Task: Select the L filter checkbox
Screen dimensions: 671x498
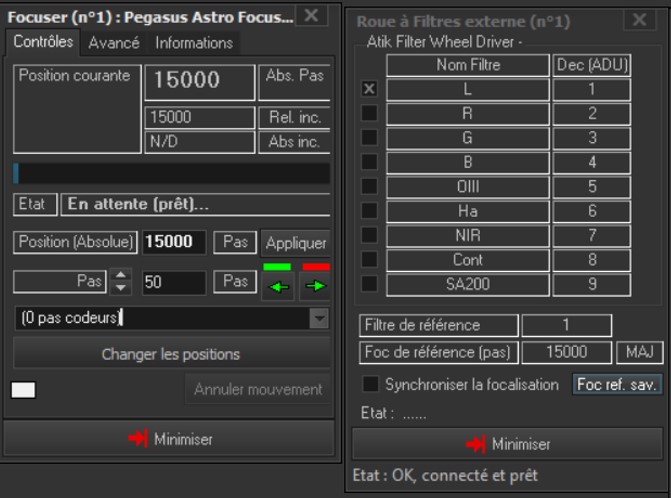Action: click(370, 89)
